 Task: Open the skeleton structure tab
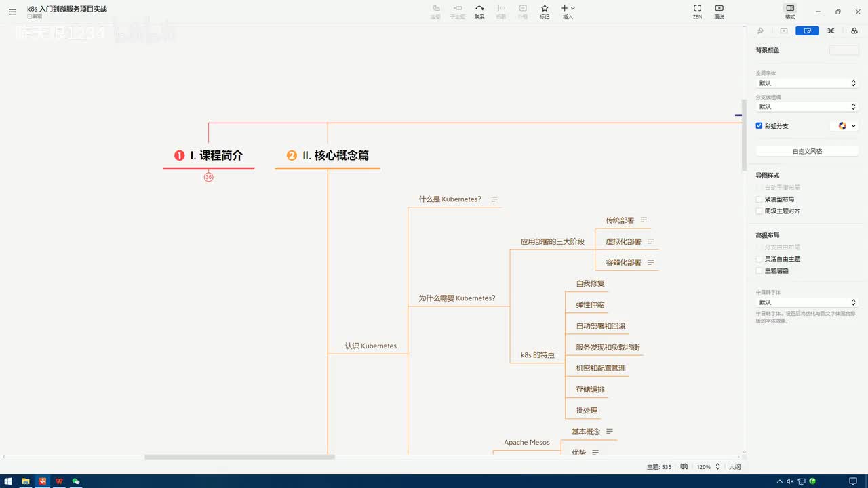831,30
